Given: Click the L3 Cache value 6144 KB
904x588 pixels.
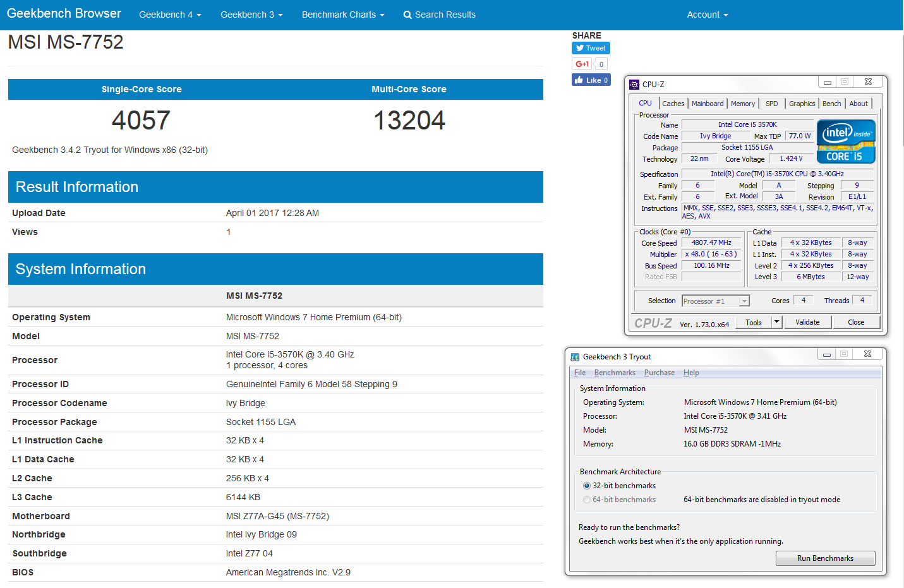Looking at the screenshot, I should [243, 497].
